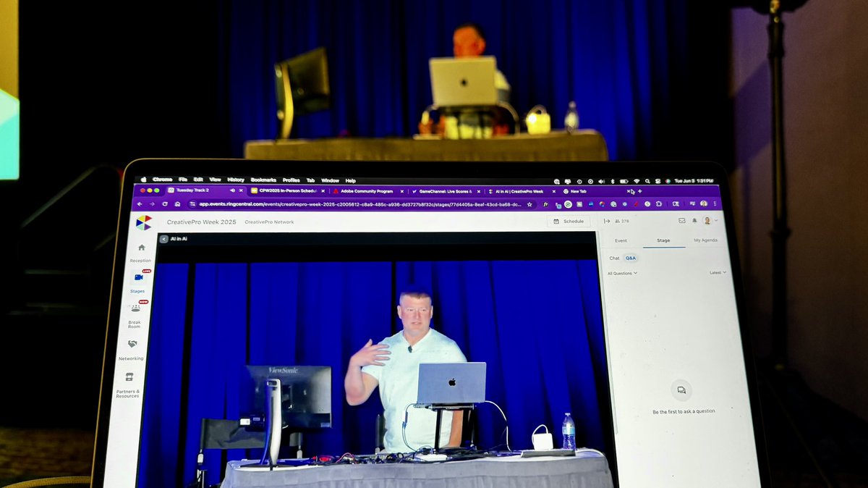This screenshot has height=488, width=868.
Task: Bookmark the page with star icon
Action: click(x=530, y=204)
